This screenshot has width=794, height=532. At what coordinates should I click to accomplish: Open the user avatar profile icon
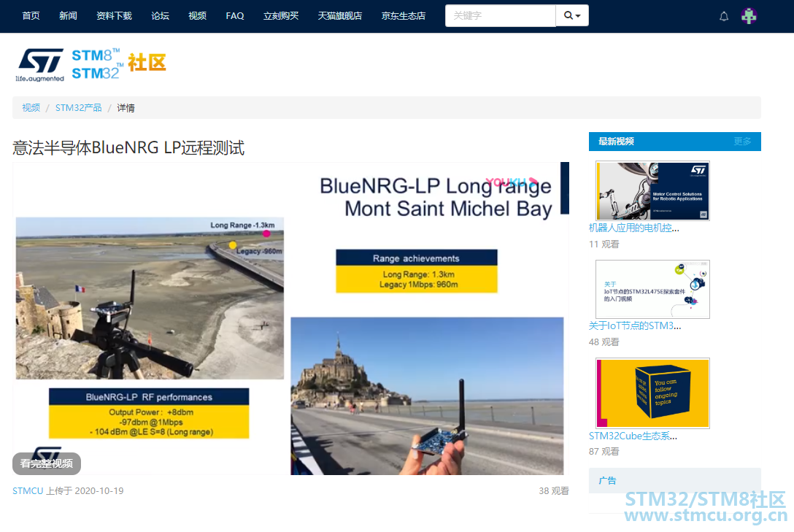point(749,16)
